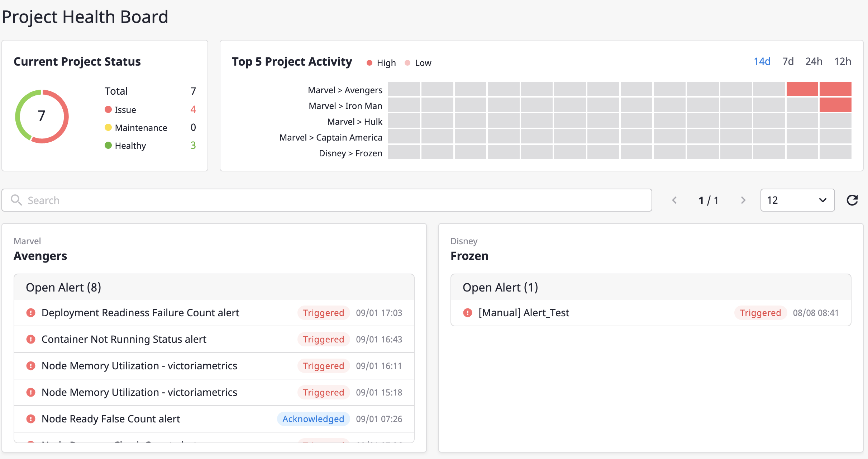
Task: Click Marvel > Hulk activity row label
Action: pos(355,122)
